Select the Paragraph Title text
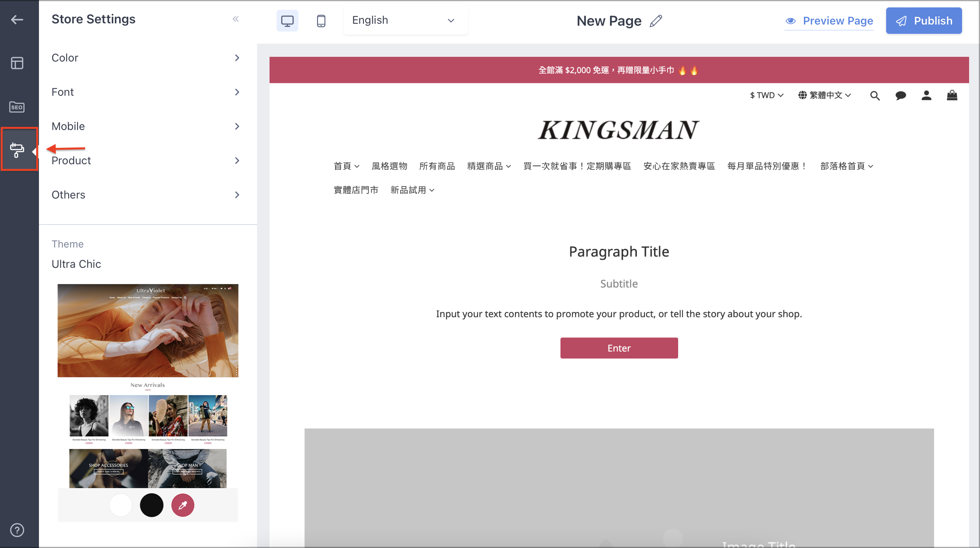The width and height of the screenshot is (980, 548). coord(619,252)
